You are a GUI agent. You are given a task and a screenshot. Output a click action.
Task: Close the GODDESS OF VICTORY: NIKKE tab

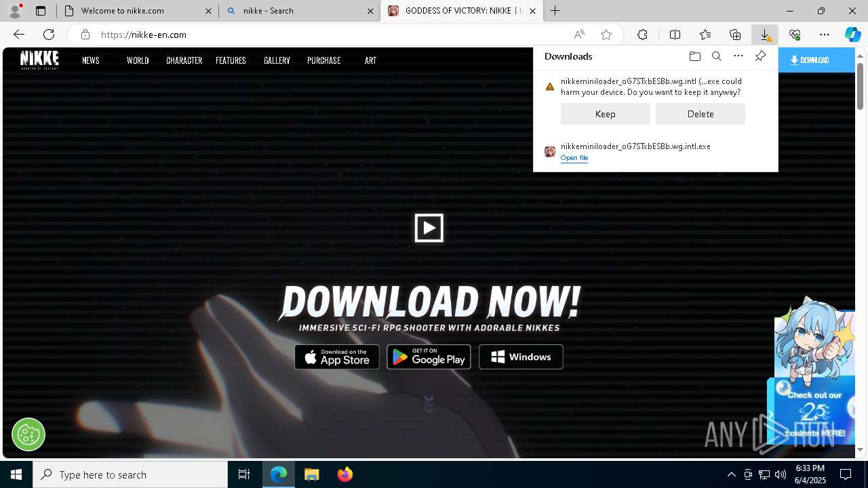[532, 11]
